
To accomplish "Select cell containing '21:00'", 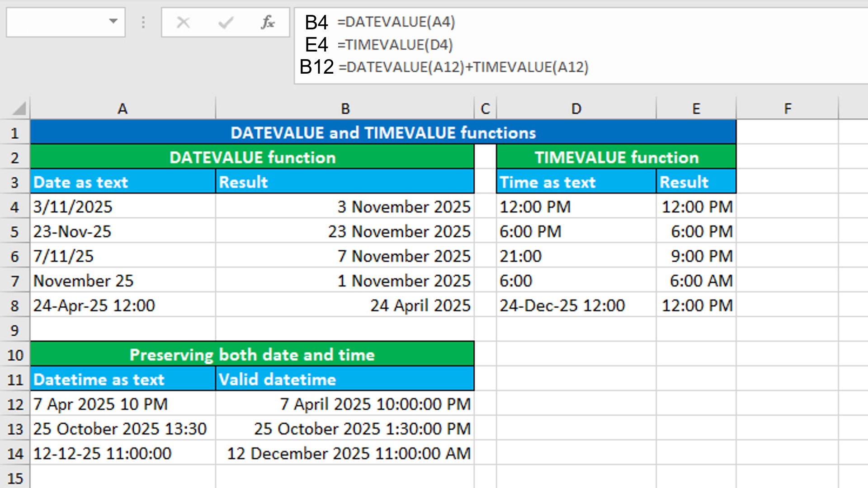I will [576, 256].
